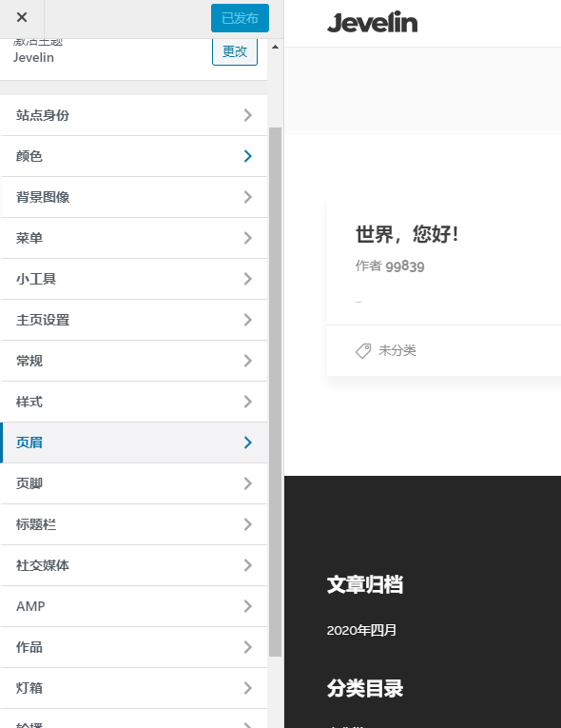Click the 灯箱 section arrow
Viewport: 561px width, 728px height.
coord(248,688)
